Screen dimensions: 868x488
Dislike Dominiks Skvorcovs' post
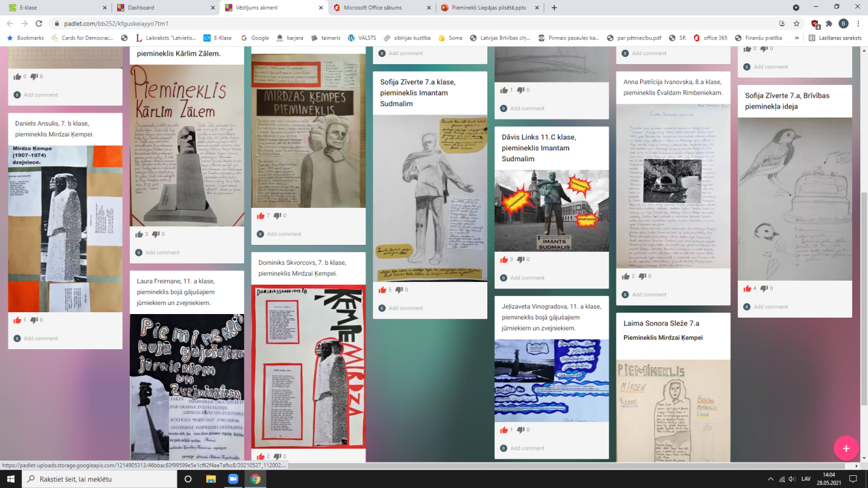[x=278, y=456]
